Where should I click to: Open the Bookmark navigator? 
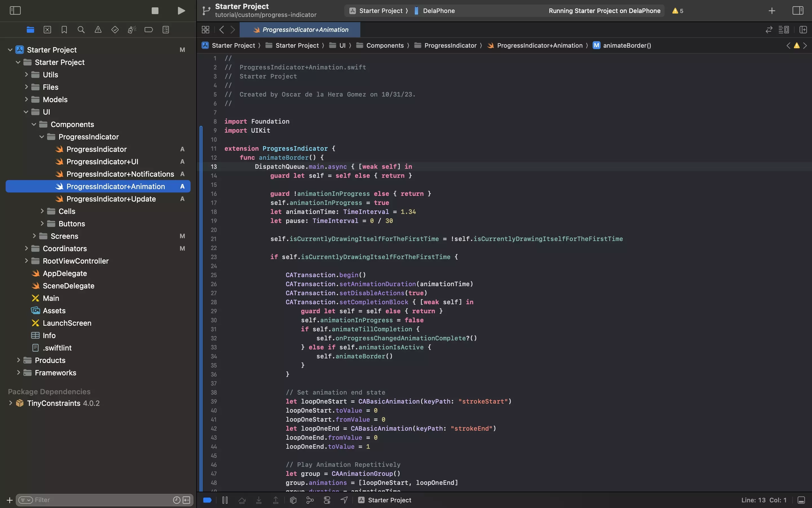click(64, 30)
